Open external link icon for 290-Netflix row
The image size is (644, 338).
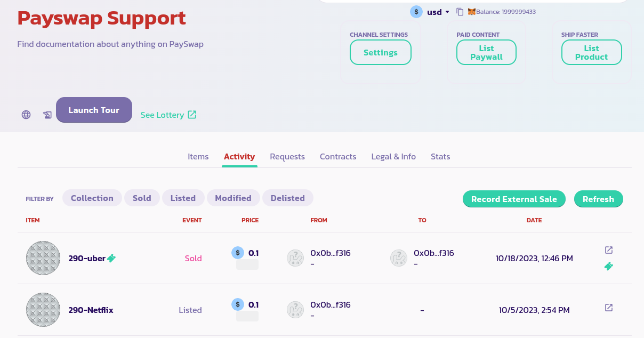click(x=608, y=308)
